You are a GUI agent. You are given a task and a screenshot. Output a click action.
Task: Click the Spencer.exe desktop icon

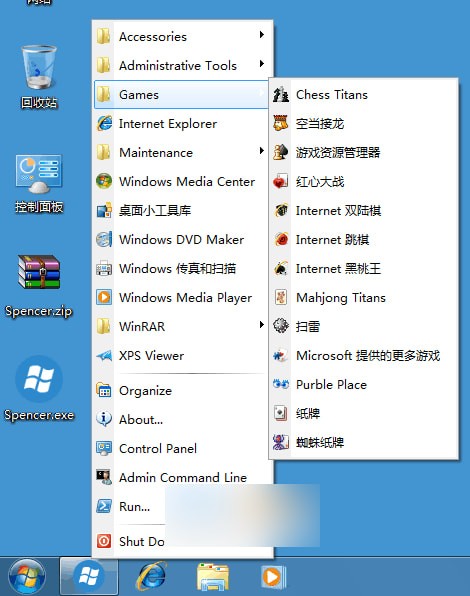pyautogui.click(x=39, y=388)
